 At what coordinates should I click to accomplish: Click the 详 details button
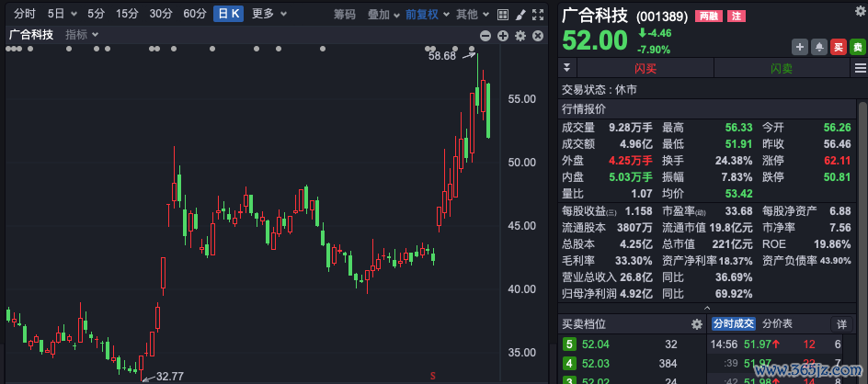[841, 324]
